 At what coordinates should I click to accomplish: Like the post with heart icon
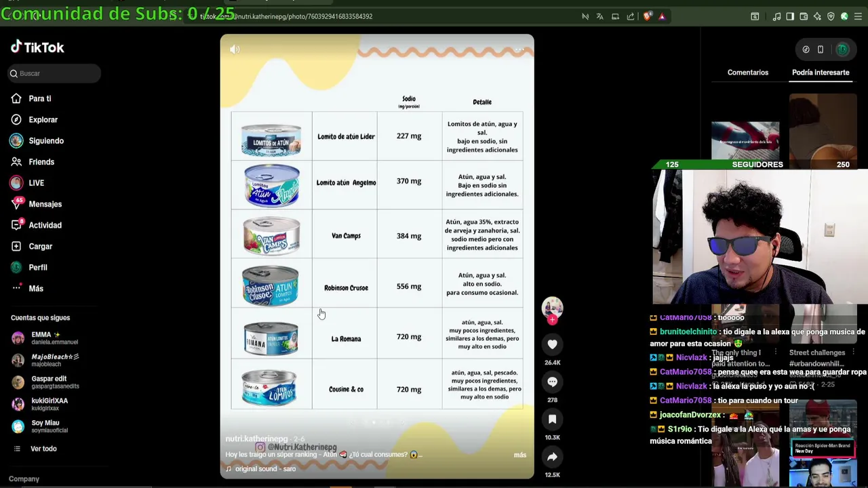[552, 344]
